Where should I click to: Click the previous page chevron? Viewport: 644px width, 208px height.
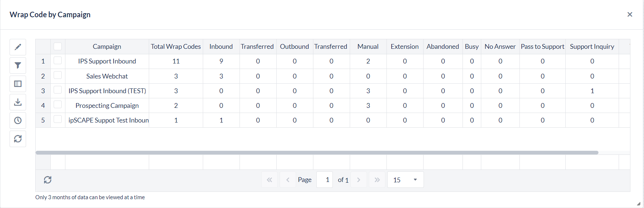tap(288, 180)
